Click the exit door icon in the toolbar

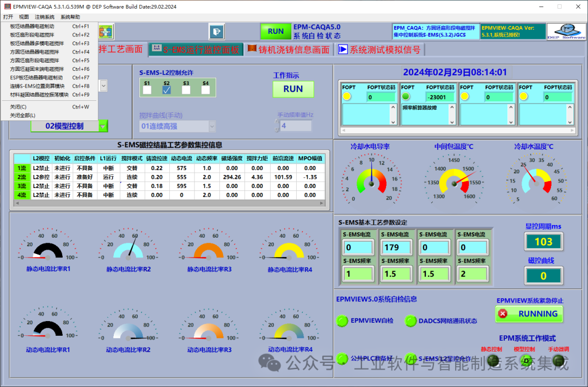click(x=216, y=32)
